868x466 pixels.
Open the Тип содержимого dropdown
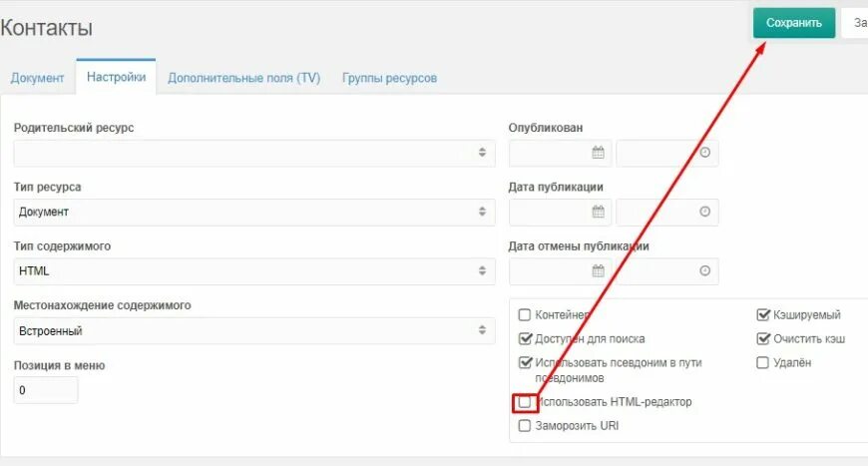point(254,271)
